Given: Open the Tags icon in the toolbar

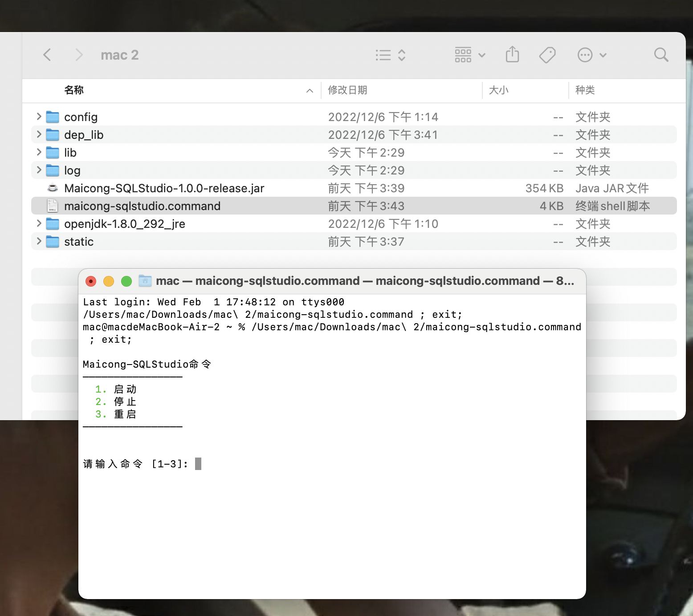Looking at the screenshot, I should 547,54.
